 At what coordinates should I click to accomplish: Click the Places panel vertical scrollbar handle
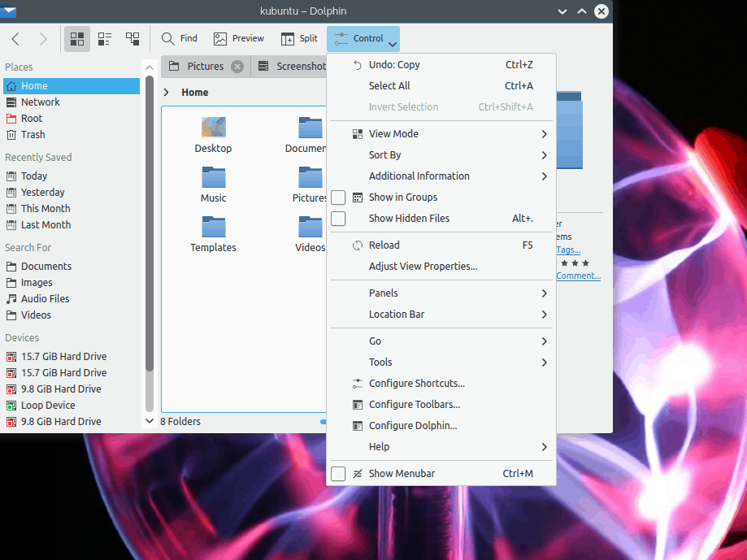tap(149, 224)
